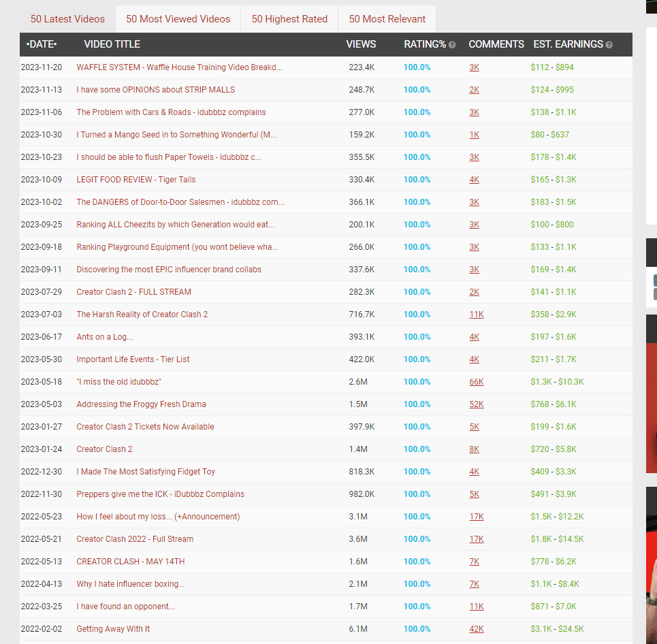The image size is (657, 644).
Task: Open 11K comments for Harsh Reality video
Action: [x=477, y=315]
